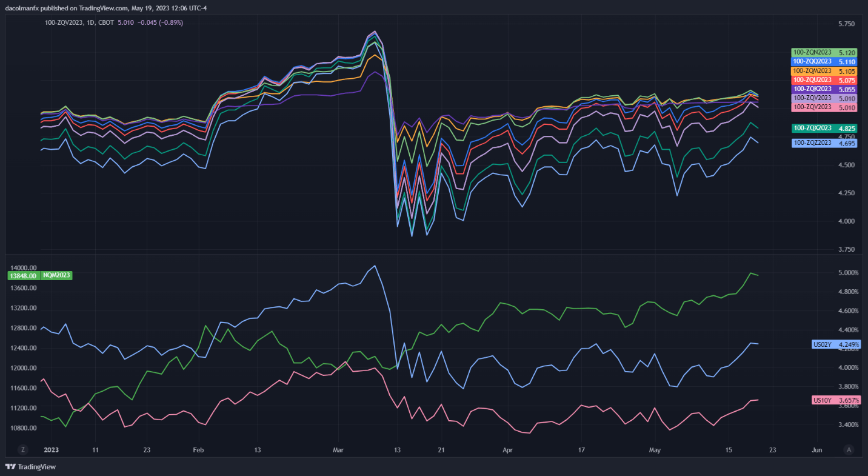Click the red 100-ZQU2023 5.075 label
This screenshot has width=868, height=476.
[x=824, y=80]
